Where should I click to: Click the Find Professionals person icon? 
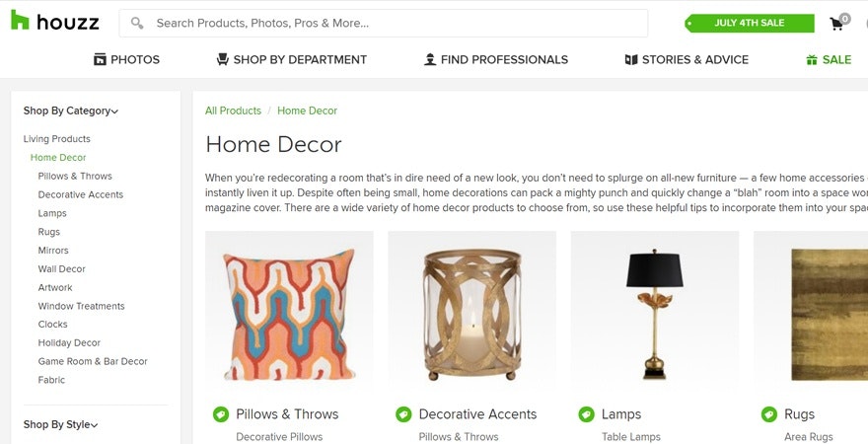429,60
